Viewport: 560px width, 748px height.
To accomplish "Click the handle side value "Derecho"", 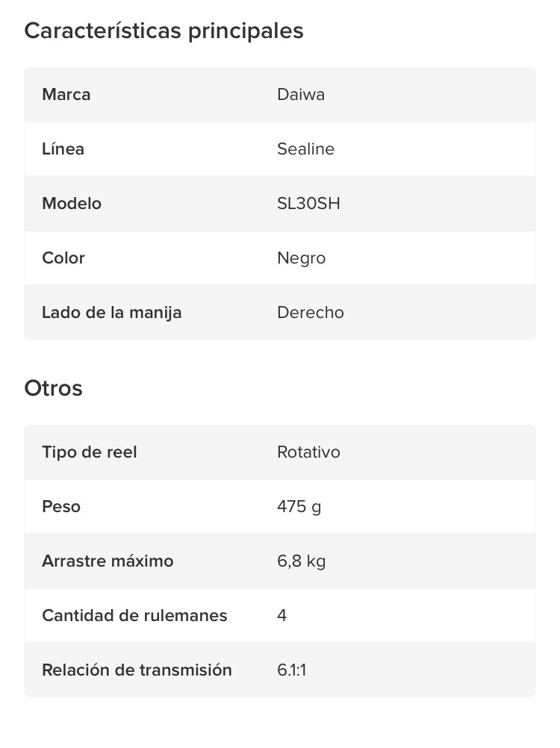I will pyautogui.click(x=311, y=313).
